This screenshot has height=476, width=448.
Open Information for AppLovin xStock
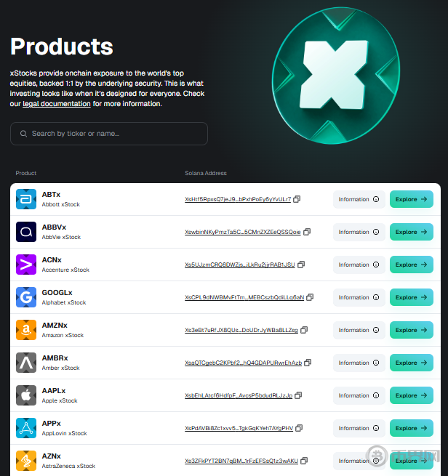click(359, 428)
